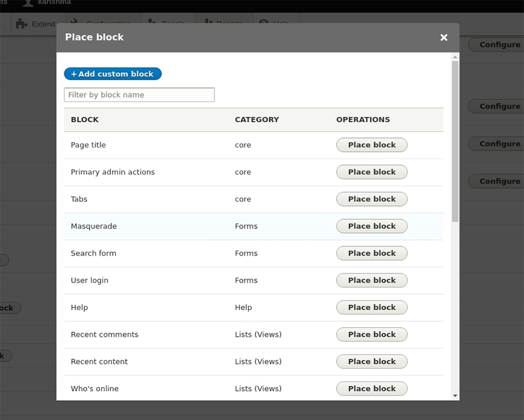Place the Recent comments block

372,335
